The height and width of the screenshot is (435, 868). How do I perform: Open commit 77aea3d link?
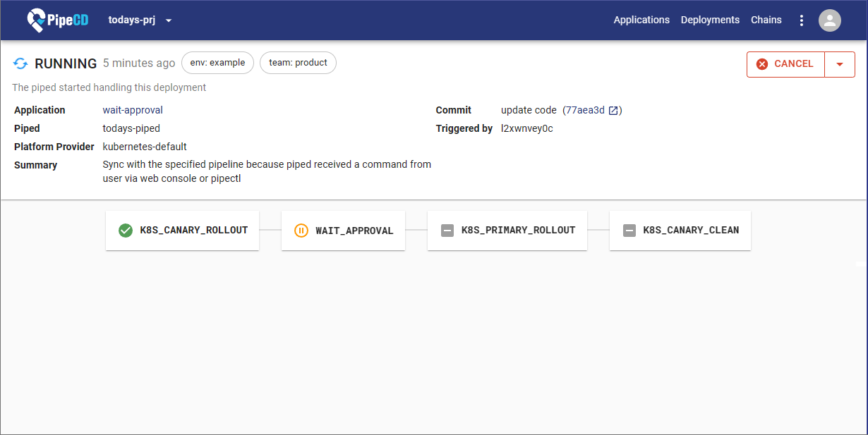click(x=584, y=110)
